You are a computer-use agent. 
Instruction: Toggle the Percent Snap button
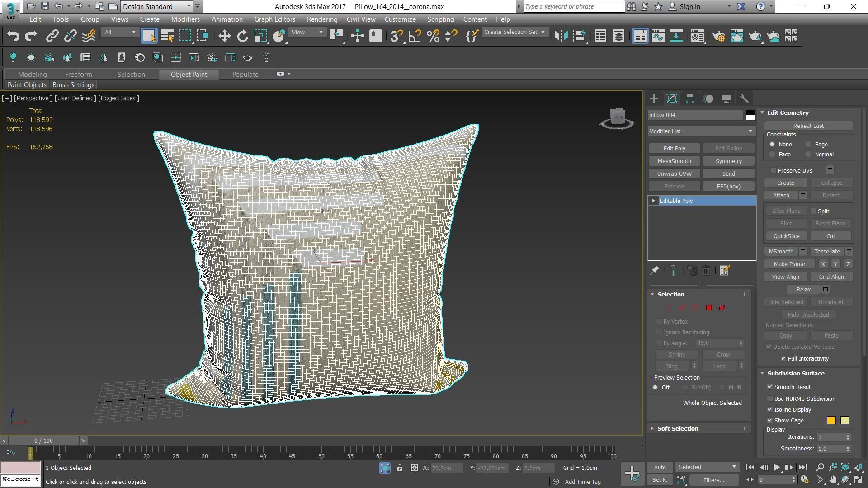point(433,36)
